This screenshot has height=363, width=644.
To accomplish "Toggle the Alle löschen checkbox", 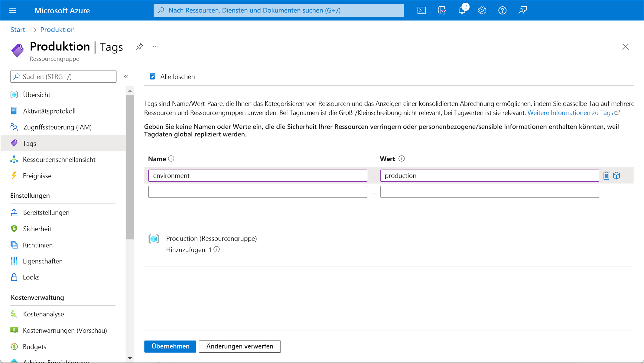I will (153, 76).
